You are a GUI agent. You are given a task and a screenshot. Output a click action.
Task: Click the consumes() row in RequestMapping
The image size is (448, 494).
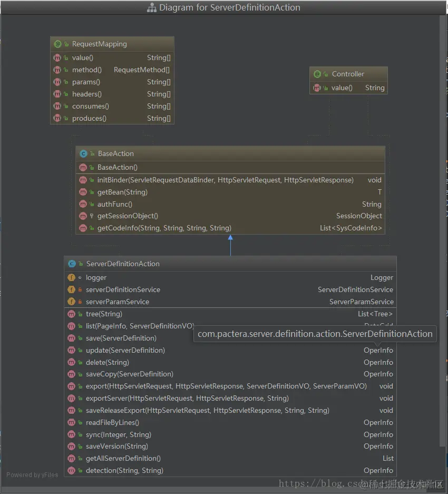pos(112,106)
